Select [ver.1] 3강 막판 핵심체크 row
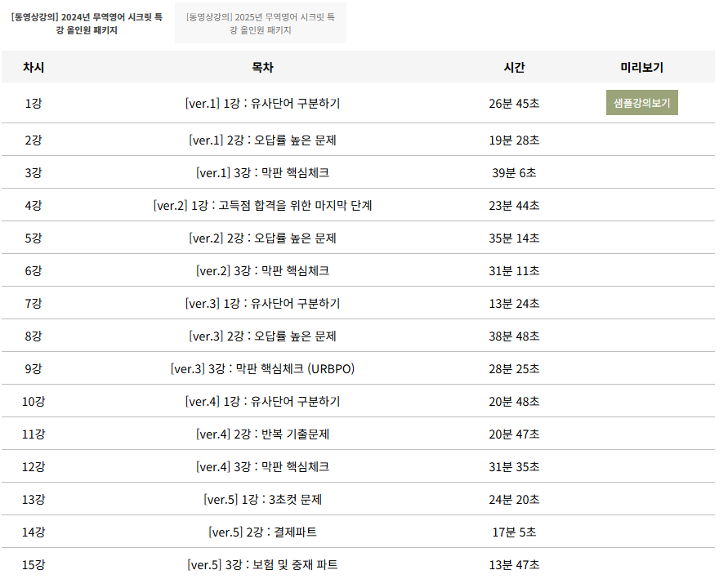The width and height of the screenshot is (728, 579). 262,172
